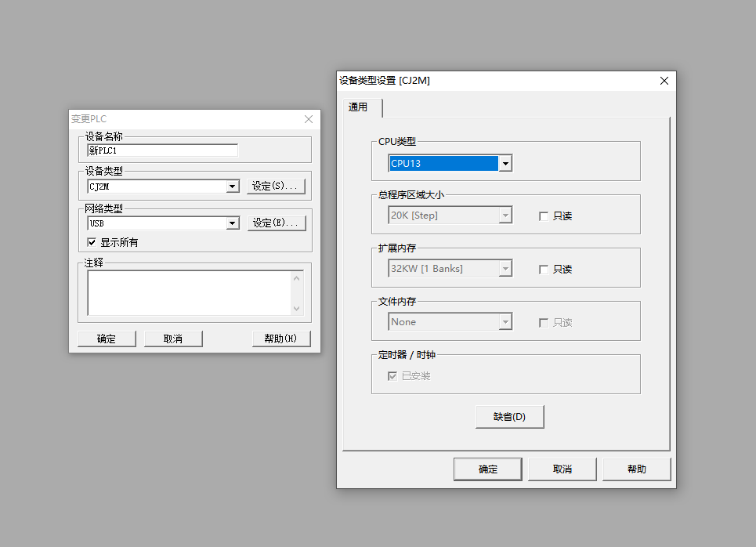Open the 设备类型 CJ2M dropdown

(232, 187)
